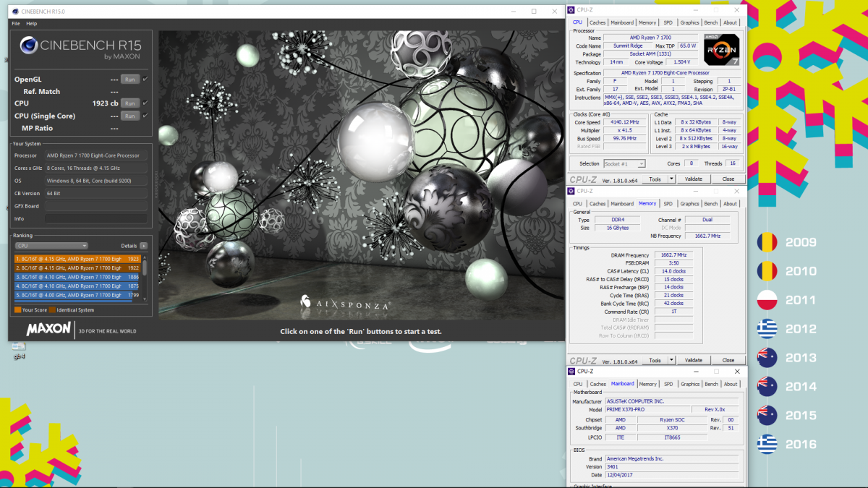868x488 pixels.
Task: Switch to SPD tab in CPU-Z processor window
Action: pos(668,22)
